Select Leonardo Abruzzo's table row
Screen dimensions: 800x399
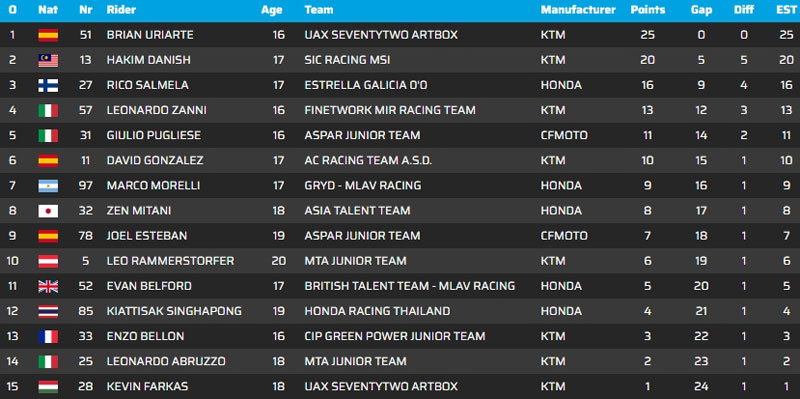[400, 361]
